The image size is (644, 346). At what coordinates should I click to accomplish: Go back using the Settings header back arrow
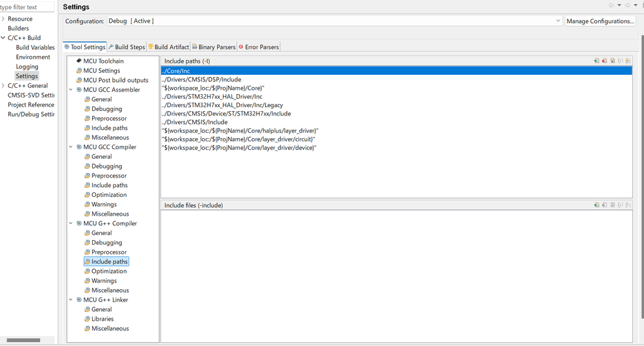coord(611,5)
